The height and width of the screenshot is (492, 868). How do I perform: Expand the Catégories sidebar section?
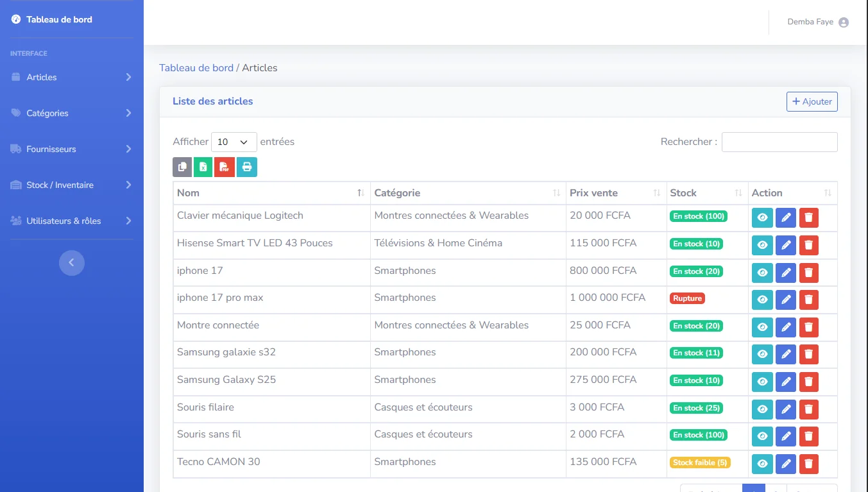coord(48,113)
